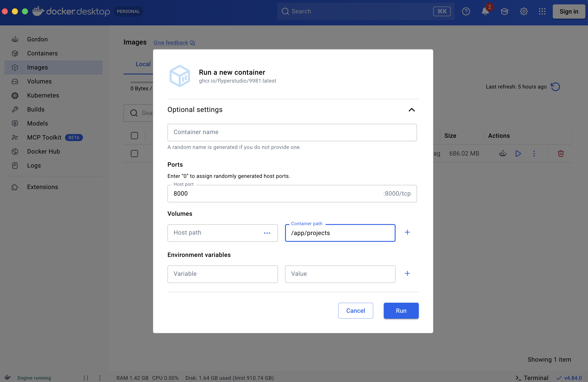Browse for host path with ellipsis button
588x382 pixels.
(x=267, y=233)
